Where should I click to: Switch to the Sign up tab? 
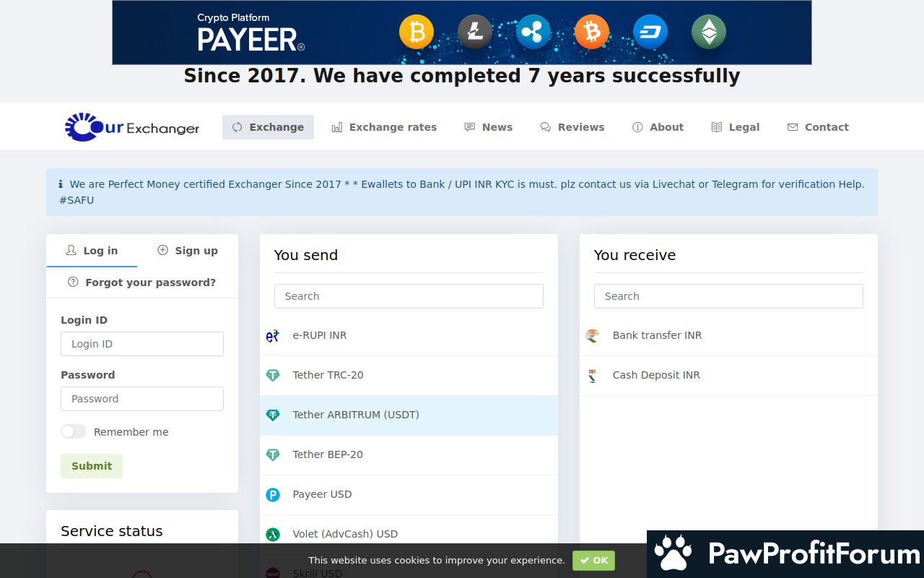(x=188, y=251)
